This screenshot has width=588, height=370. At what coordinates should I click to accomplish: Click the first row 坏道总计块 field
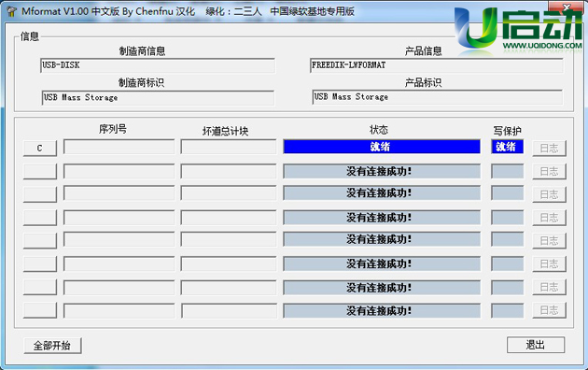point(229,147)
